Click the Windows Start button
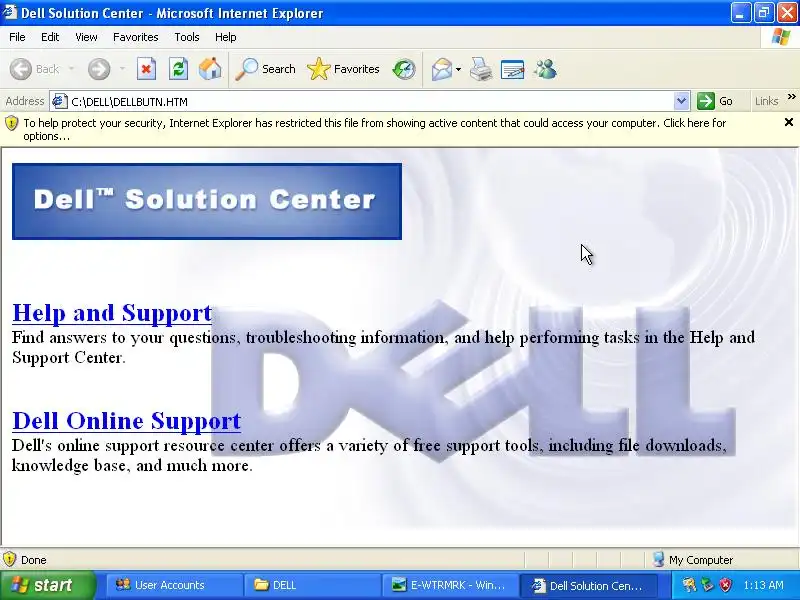Image resolution: width=800 pixels, height=600 pixels. 47,585
